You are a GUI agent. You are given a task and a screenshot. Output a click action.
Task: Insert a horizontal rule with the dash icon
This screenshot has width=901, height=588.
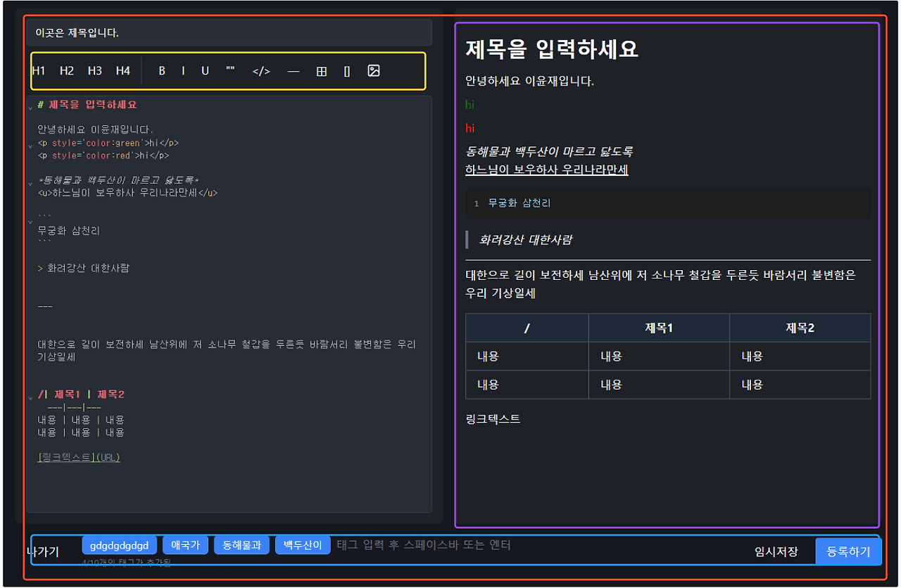(x=294, y=70)
